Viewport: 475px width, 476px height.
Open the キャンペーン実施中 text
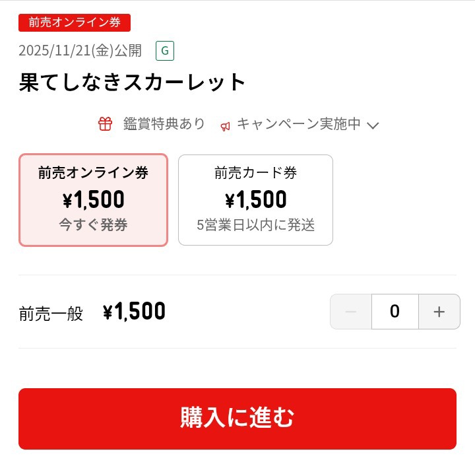(298, 124)
